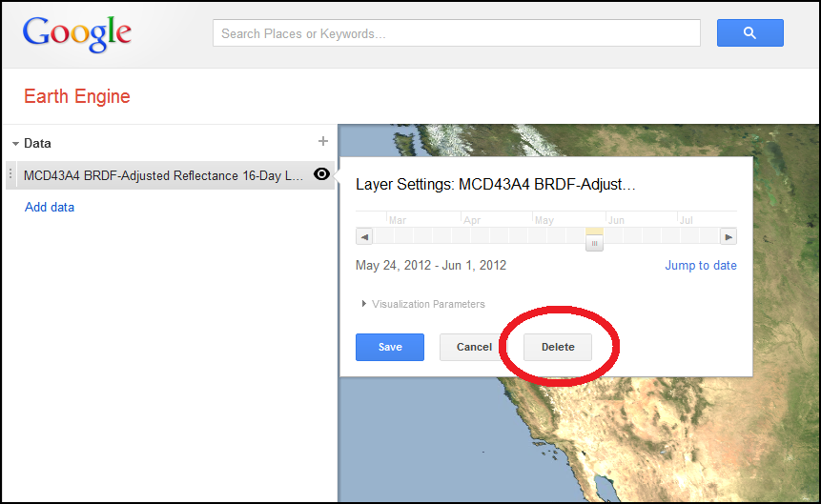Click the Jun label on timeline
Viewport: 821px width, 504px height.
tap(616, 220)
